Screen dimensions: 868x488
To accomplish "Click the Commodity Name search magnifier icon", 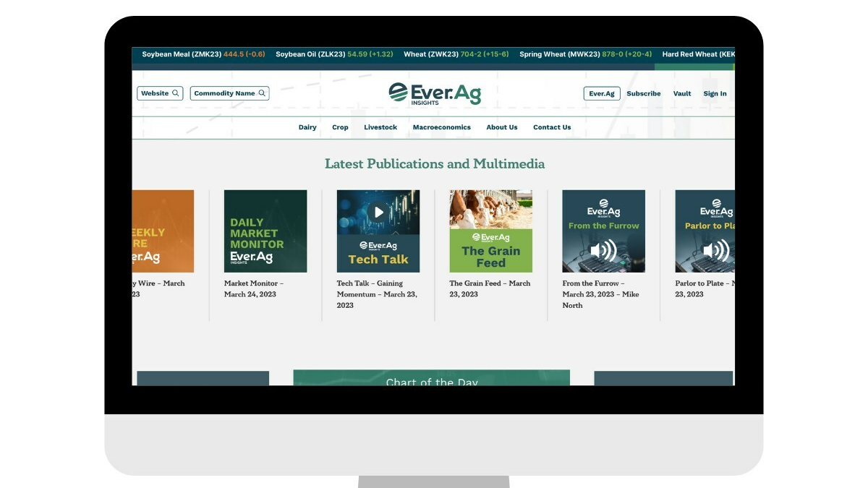I will [x=261, y=93].
